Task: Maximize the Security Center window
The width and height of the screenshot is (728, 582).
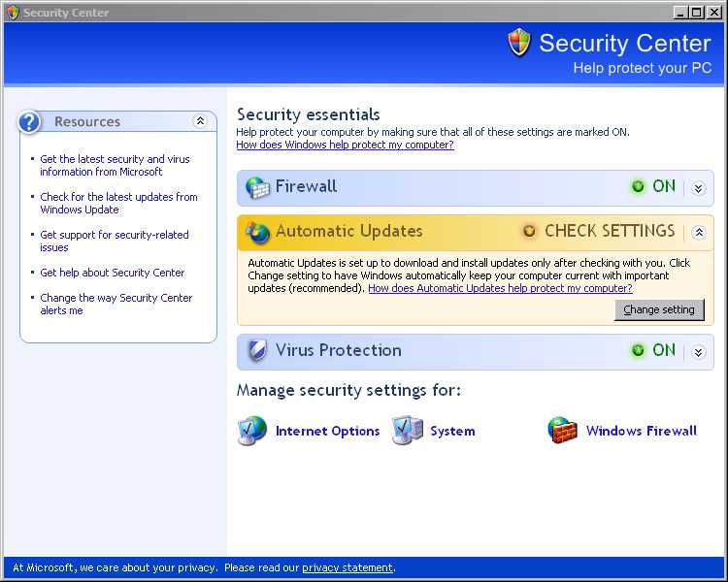Action: 696,12
